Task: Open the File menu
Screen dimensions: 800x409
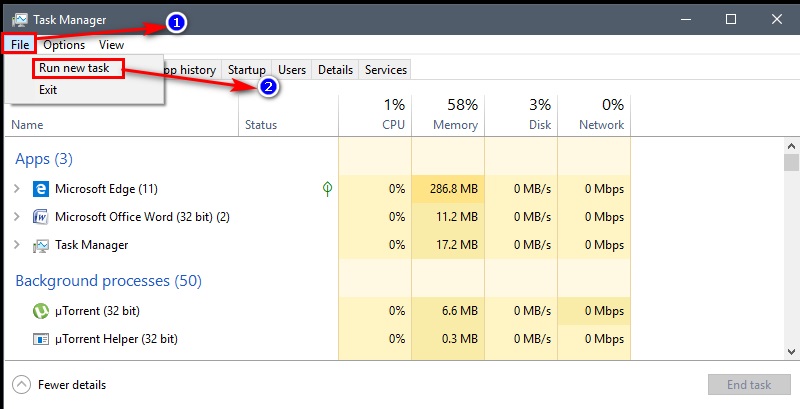Action: pyautogui.click(x=20, y=45)
